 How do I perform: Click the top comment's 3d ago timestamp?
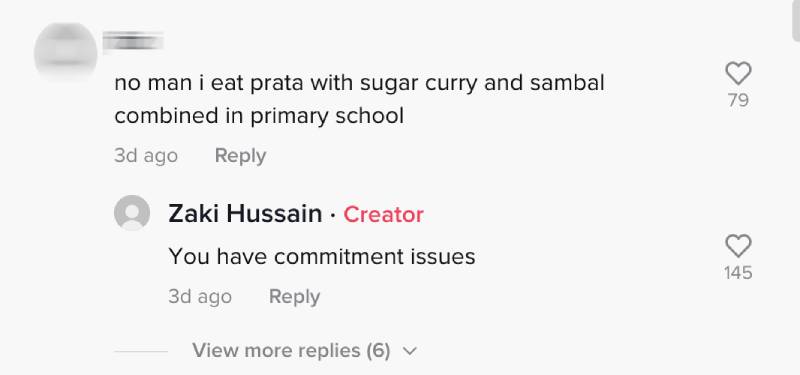(x=146, y=156)
